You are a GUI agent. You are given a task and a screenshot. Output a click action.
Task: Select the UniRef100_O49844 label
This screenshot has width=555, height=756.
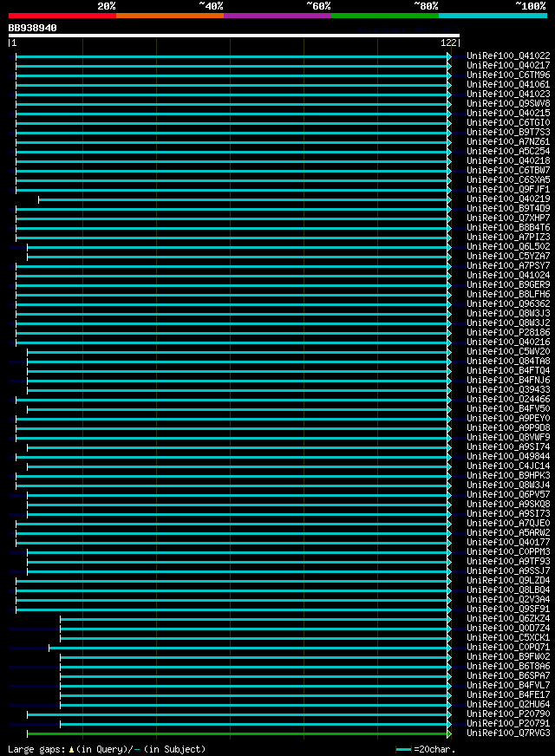click(508, 457)
